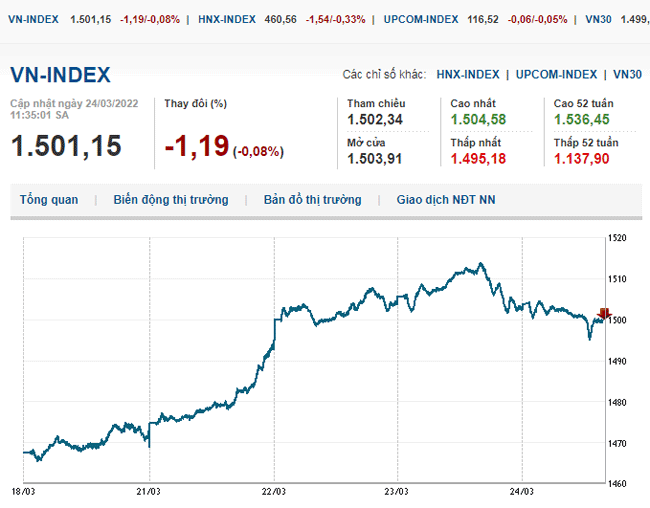This screenshot has width=650, height=508.
Task: Click the current index value 1.501,15
Action: 66,146
